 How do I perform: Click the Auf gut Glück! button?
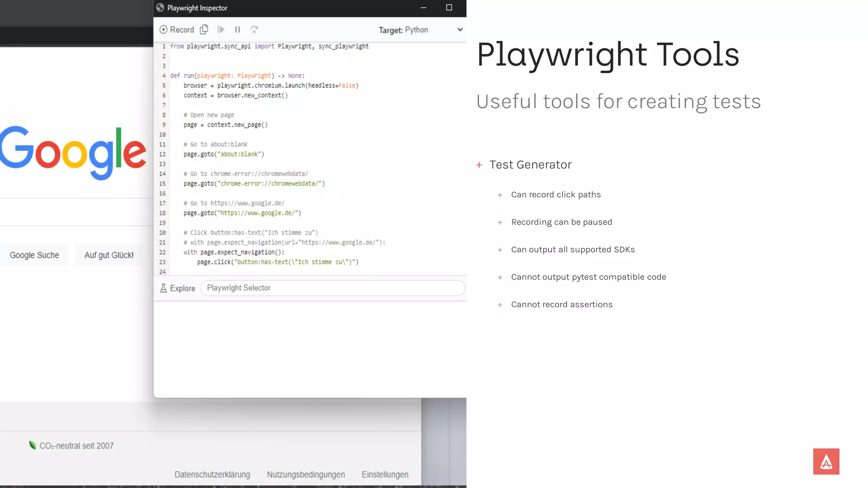tap(109, 255)
